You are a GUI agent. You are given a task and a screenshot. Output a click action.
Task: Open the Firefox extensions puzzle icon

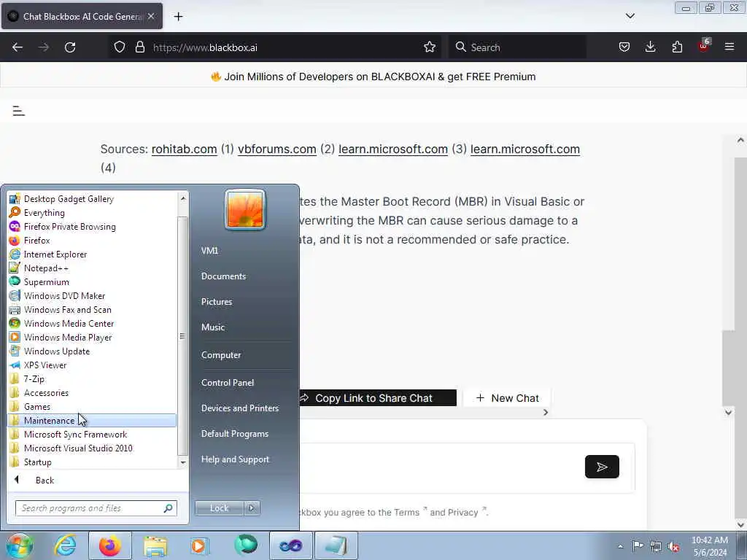(677, 47)
